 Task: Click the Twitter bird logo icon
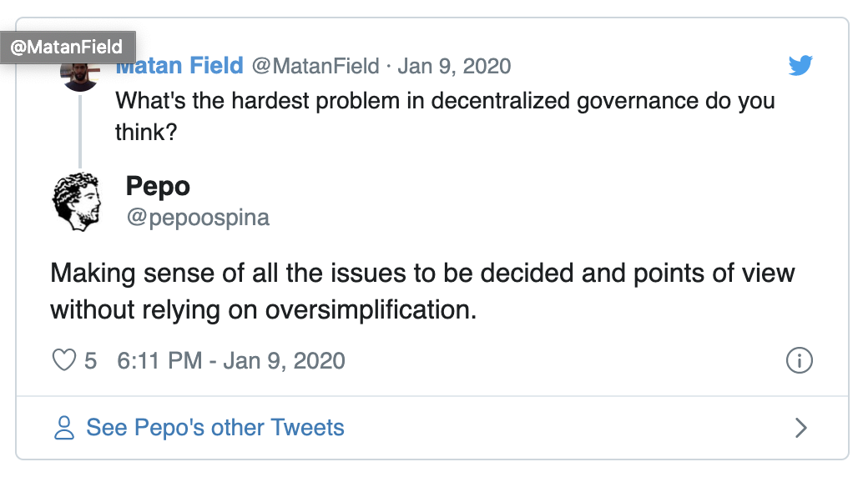tap(800, 65)
